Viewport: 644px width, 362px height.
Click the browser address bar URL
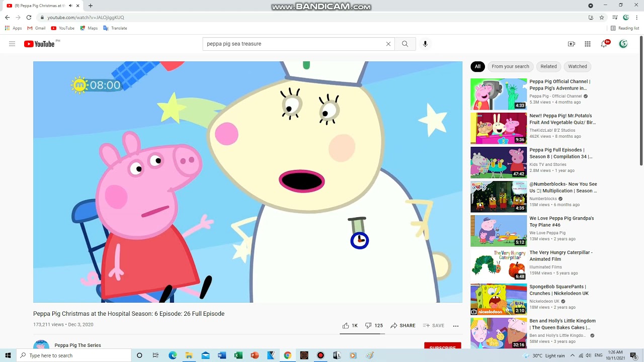(x=86, y=18)
